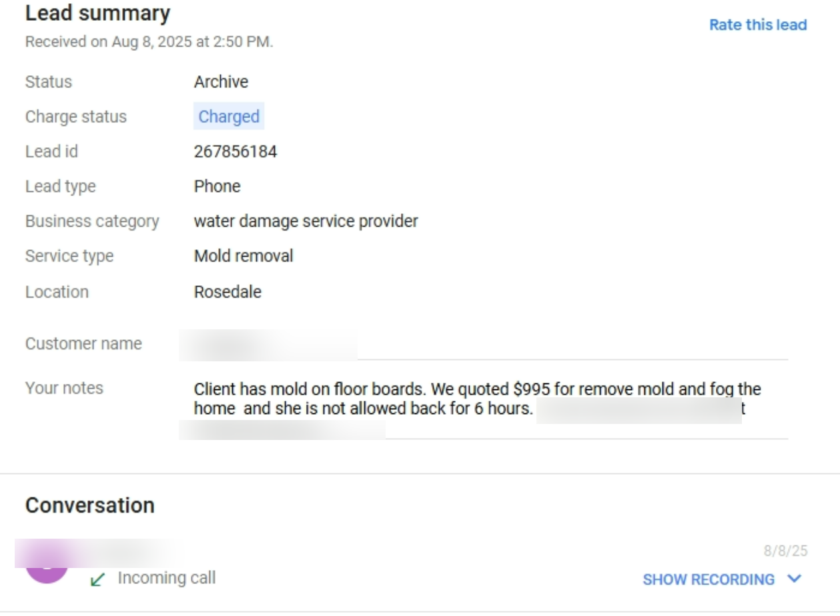Click the blurred Customer name value

pyautogui.click(x=268, y=345)
